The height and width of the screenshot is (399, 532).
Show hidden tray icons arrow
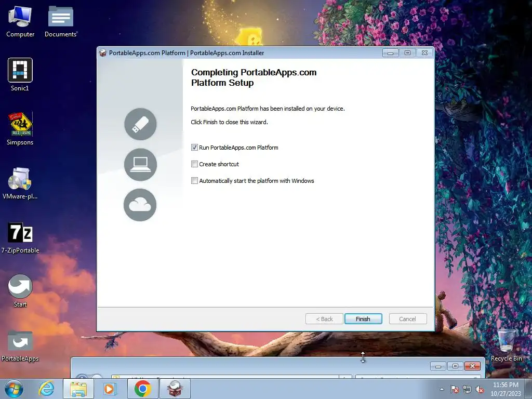[442, 389]
